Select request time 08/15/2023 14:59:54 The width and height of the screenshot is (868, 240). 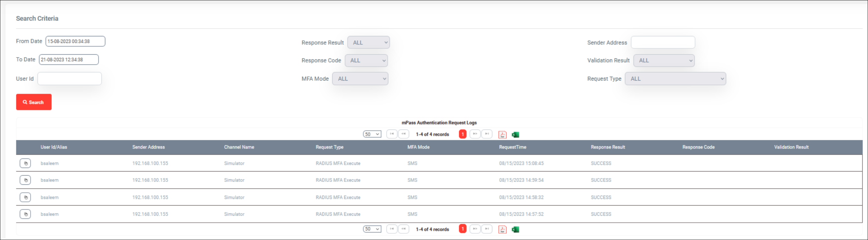(521, 180)
